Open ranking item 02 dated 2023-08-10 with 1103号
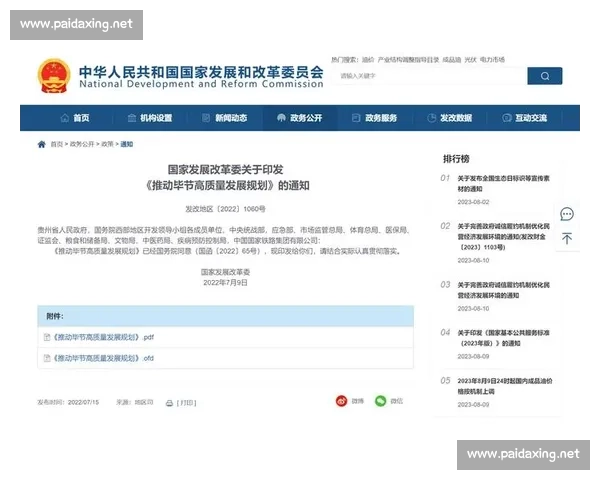The height and width of the screenshot is (480, 600). 503,237
